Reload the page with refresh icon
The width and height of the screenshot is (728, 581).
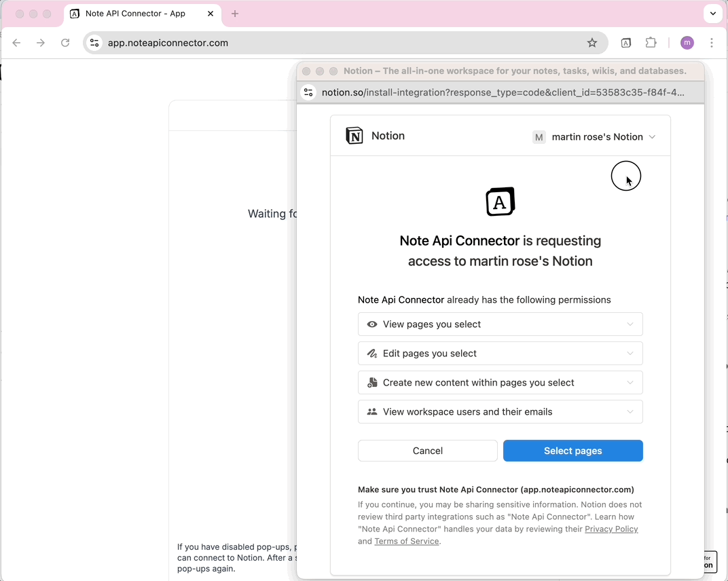65,43
